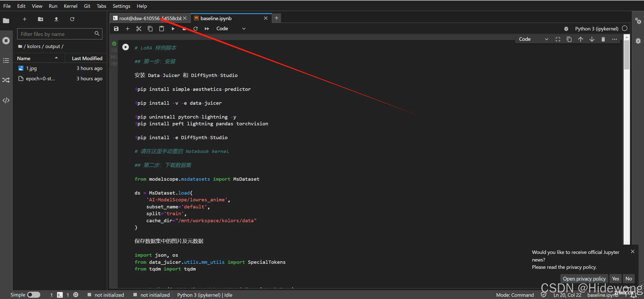Open the Run menu
The height and width of the screenshot is (299, 644).
(53, 6)
